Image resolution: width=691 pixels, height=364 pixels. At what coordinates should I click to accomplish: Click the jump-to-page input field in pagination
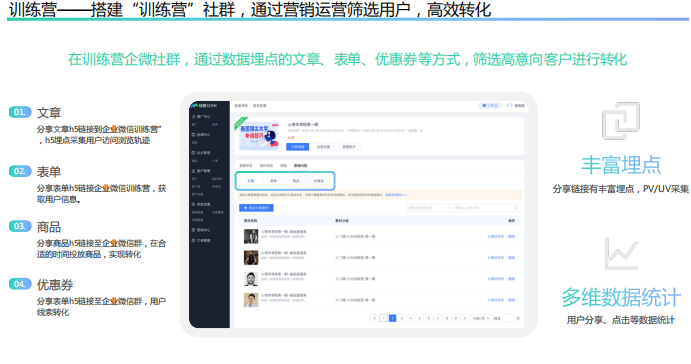pyautogui.click(x=508, y=318)
